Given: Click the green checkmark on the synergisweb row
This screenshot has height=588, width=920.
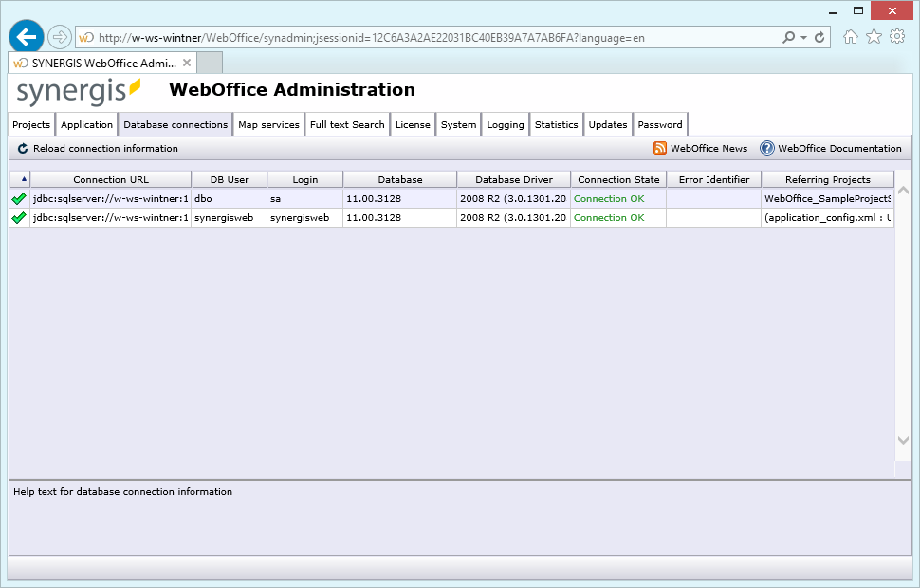Looking at the screenshot, I should click(16, 218).
